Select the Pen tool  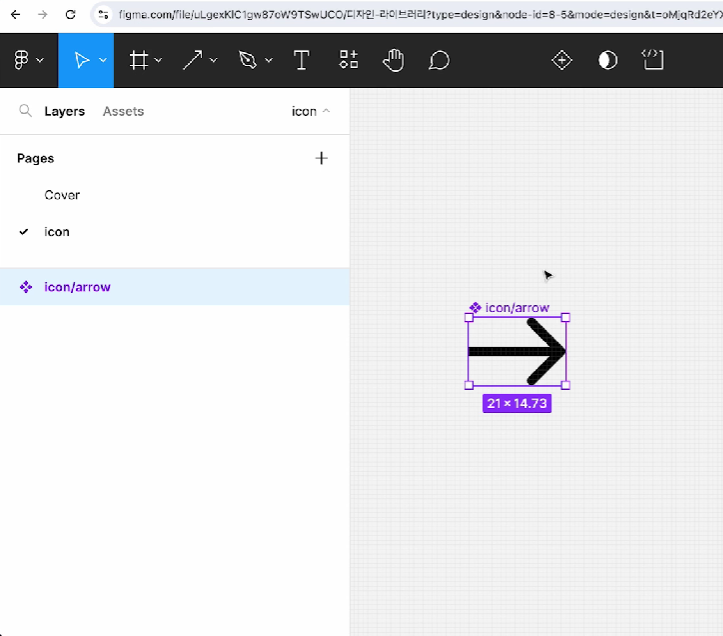tap(248, 60)
